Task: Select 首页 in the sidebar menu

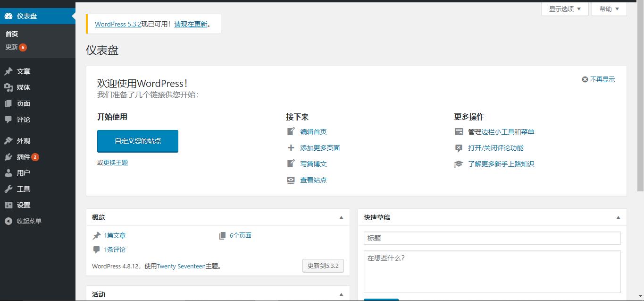Action: pyautogui.click(x=11, y=34)
